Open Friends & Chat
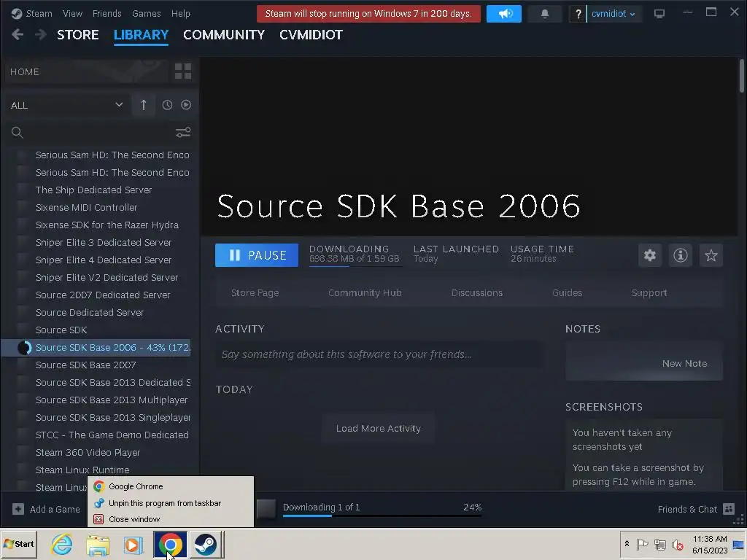 pos(695,509)
